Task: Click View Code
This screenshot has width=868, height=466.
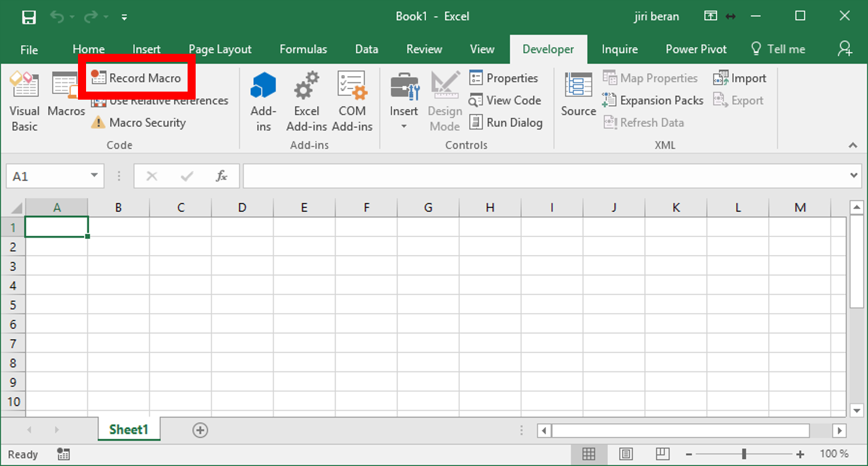Action: [x=505, y=100]
